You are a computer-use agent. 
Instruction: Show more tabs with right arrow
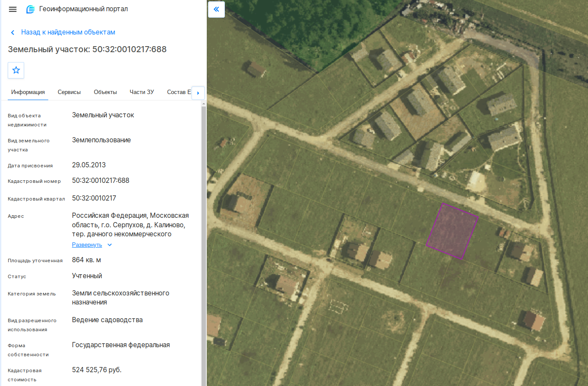(198, 93)
